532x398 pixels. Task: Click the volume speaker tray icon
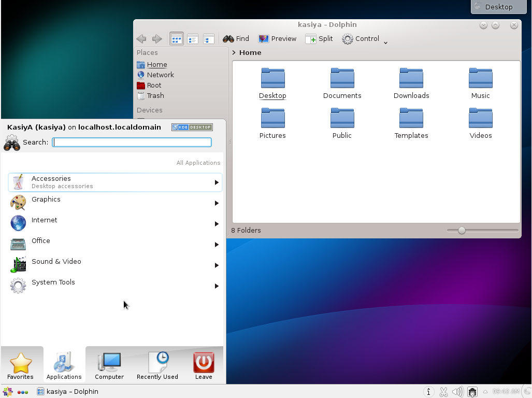point(457,392)
